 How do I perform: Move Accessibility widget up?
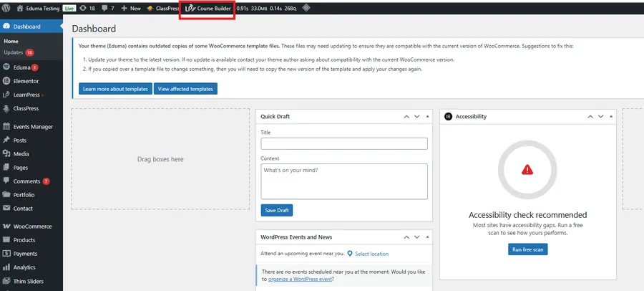(x=590, y=117)
